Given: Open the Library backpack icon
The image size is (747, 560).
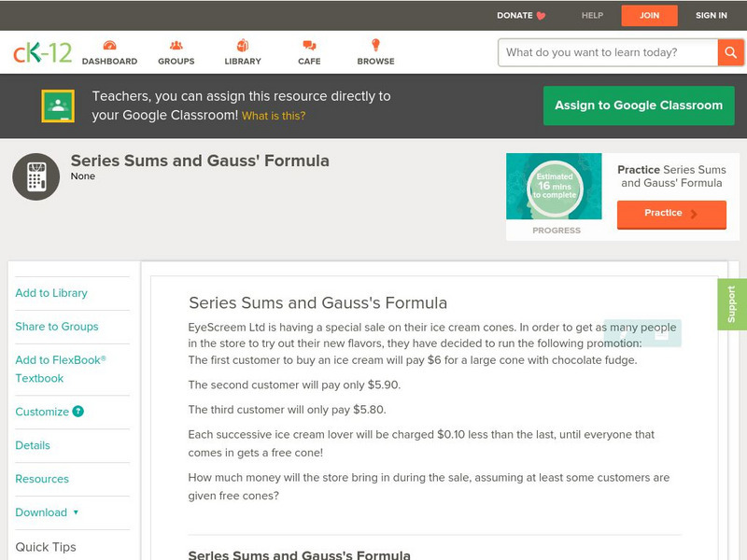Looking at the screenshot, I should [243, 46].
